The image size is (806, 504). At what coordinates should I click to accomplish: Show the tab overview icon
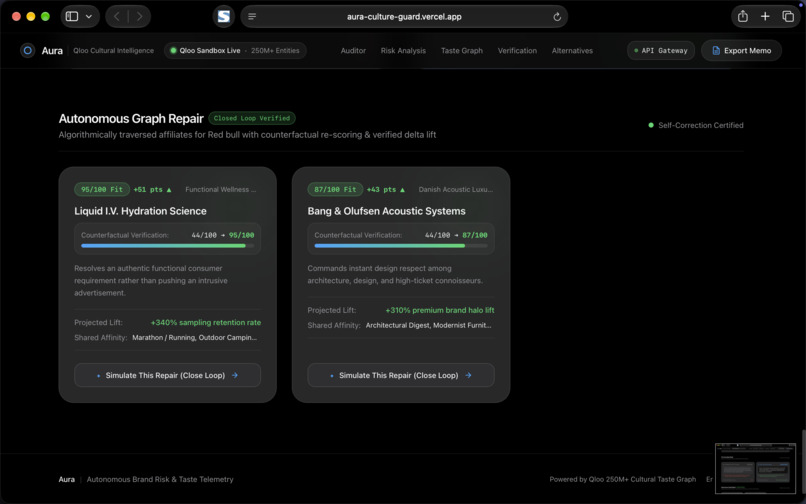(788, 16)
